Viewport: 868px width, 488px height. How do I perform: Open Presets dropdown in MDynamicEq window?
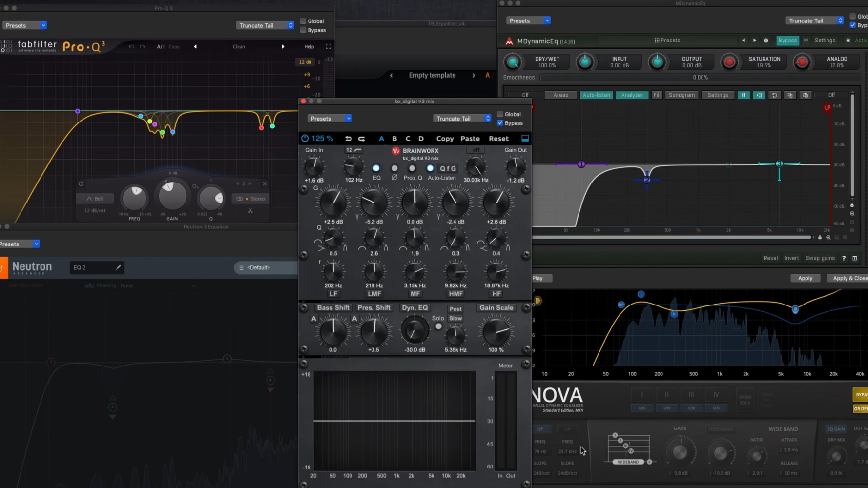pyautogui.click(x=529, y=20)
